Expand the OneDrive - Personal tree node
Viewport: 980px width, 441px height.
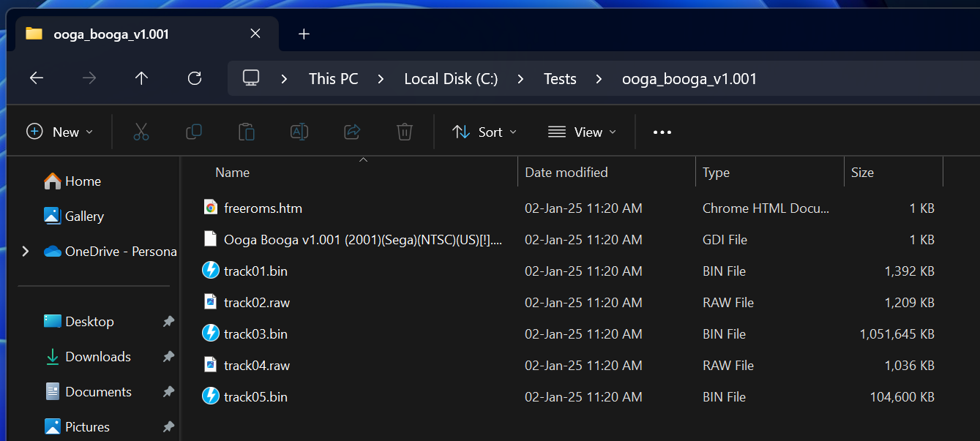(26, 252)
